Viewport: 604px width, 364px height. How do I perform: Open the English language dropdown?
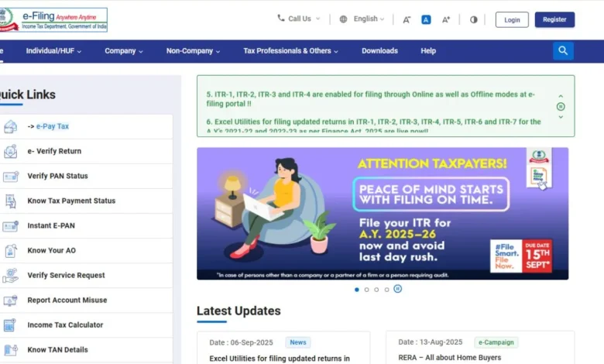(x=362, y=19)
